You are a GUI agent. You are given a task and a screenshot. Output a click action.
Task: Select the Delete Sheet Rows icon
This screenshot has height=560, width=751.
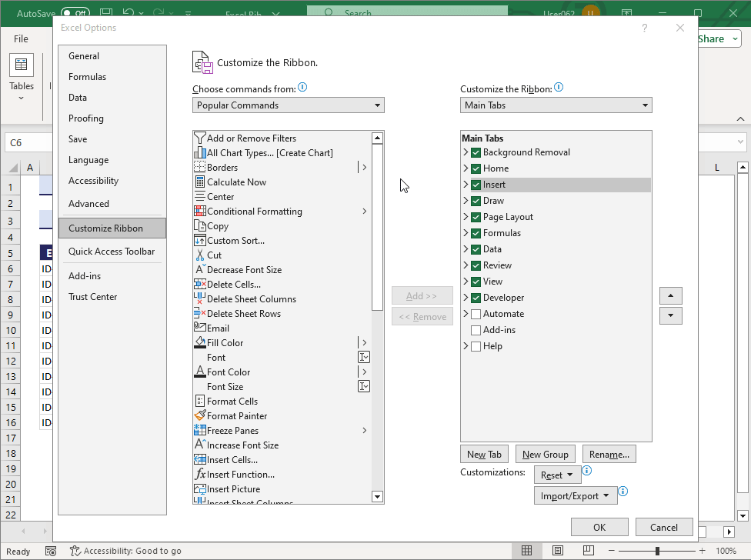coord(200,313)
